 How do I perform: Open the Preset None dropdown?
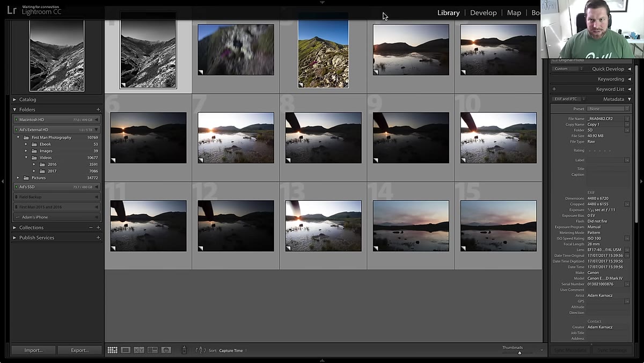[x=608, y=109]
